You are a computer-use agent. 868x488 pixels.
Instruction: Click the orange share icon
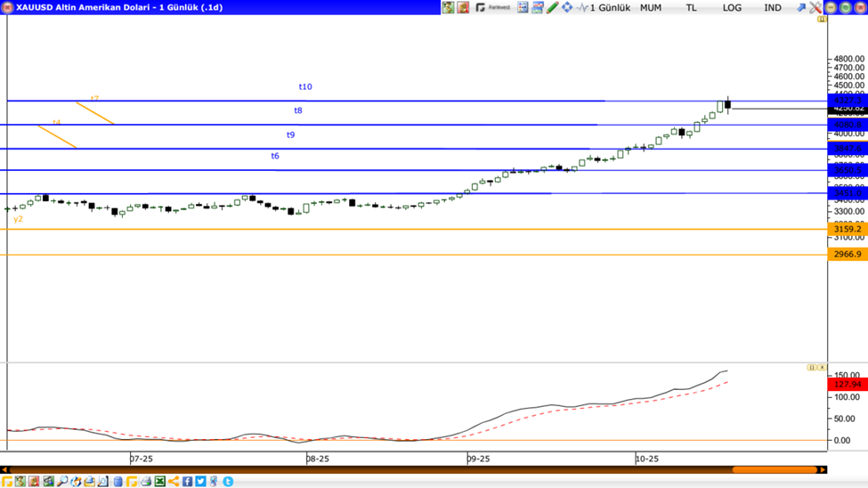point(174,482)
